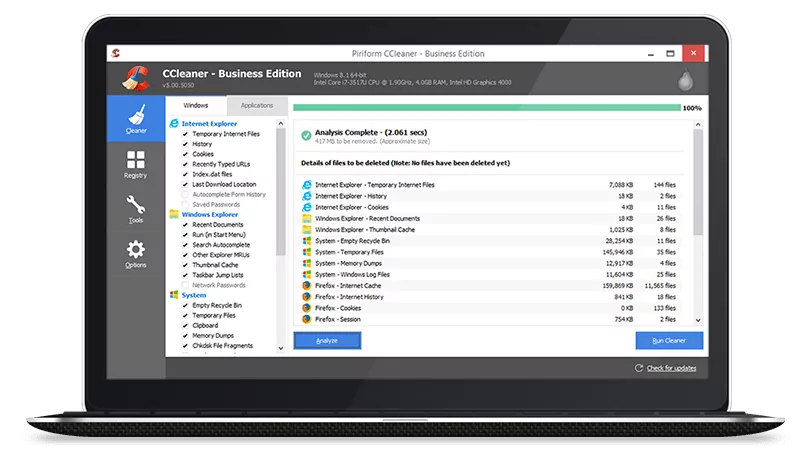The width and height of the screenshot is (800, 450).
Task: Toggle Recent Documents checkbox
Action: (185, 224)
